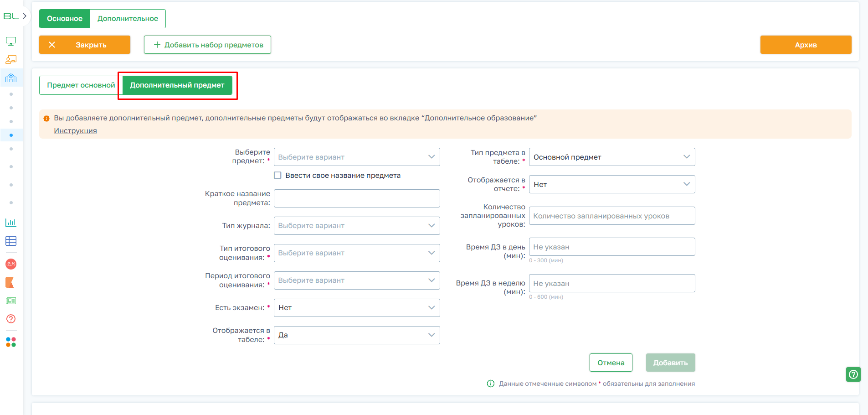Click the 'Краткое название предмета' input field
Image resolution: width=868 pixels, height=415 pixels.
[x=356, y=198]
